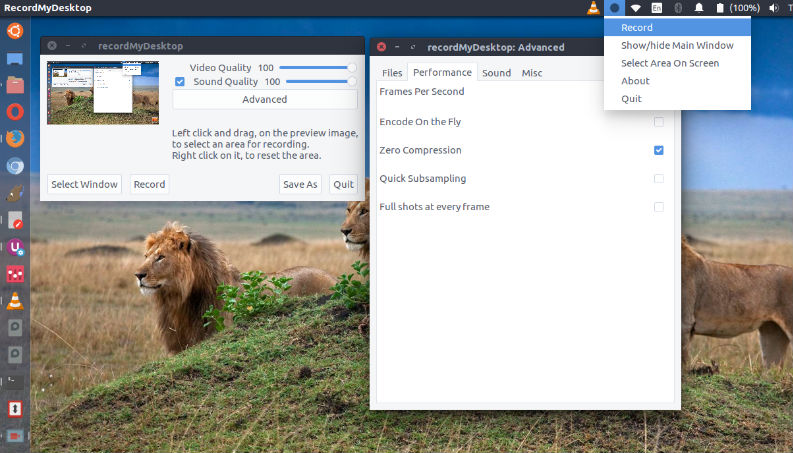Open the battery indicator icon

pyautogui.click(x=720, y=8)
